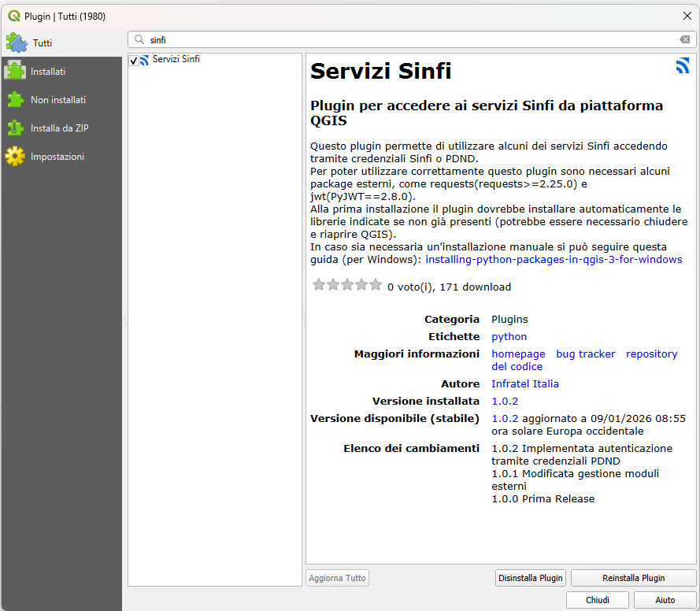The width and height of the screenshot is (700, 611).
Task: Open the Non installati category
Action: 17,99
